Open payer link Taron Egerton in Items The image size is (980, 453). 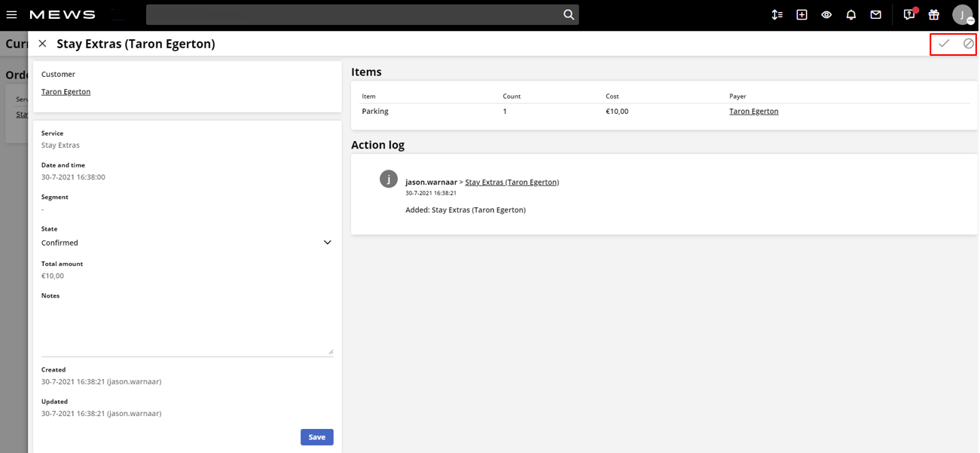(x=753, y=111)
